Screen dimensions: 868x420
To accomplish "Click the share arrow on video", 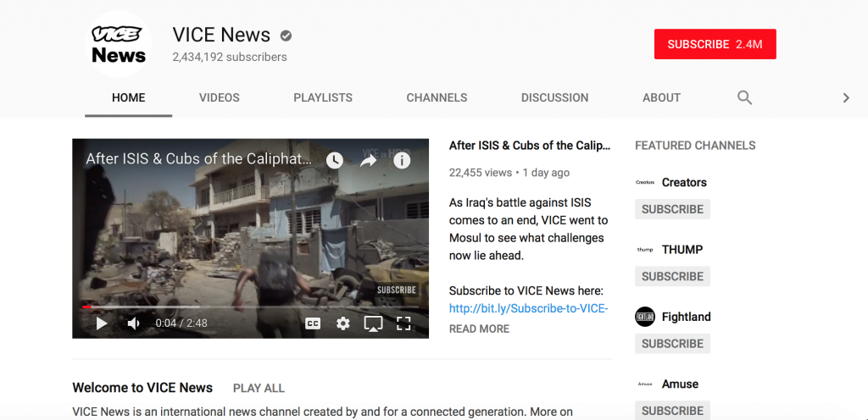I will [x=368, y=160].
